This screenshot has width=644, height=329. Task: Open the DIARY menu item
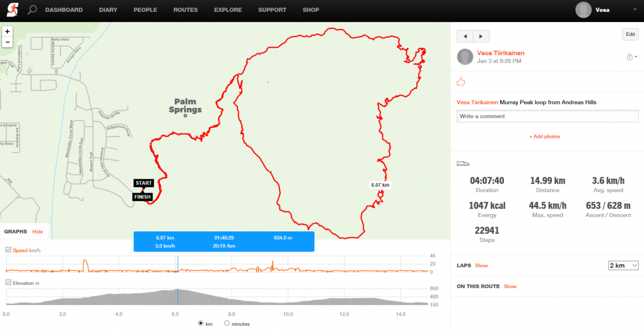108,10
